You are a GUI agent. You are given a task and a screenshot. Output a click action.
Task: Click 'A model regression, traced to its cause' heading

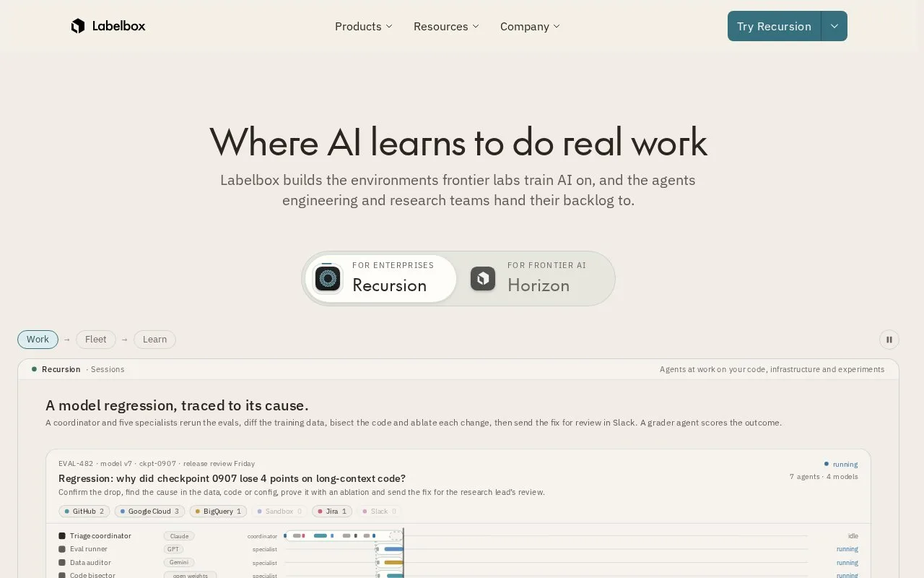click(x=177, y=405)
